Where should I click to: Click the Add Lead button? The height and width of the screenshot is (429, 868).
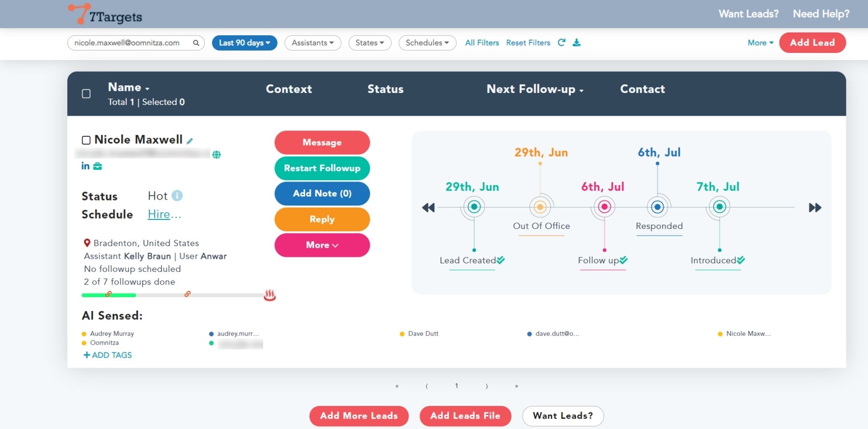812,43
